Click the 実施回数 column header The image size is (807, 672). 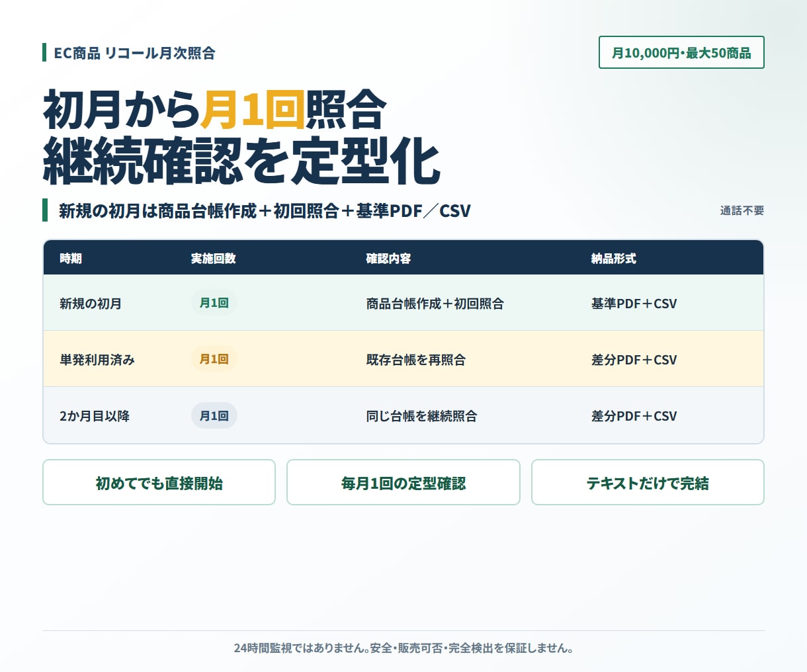point(214,258)
